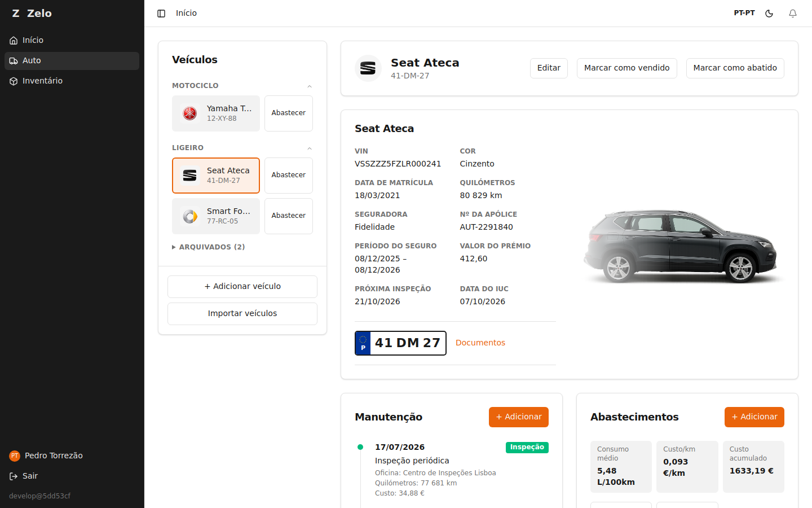
Task: Switch language via PT-PT
Action: coord(744,13)
